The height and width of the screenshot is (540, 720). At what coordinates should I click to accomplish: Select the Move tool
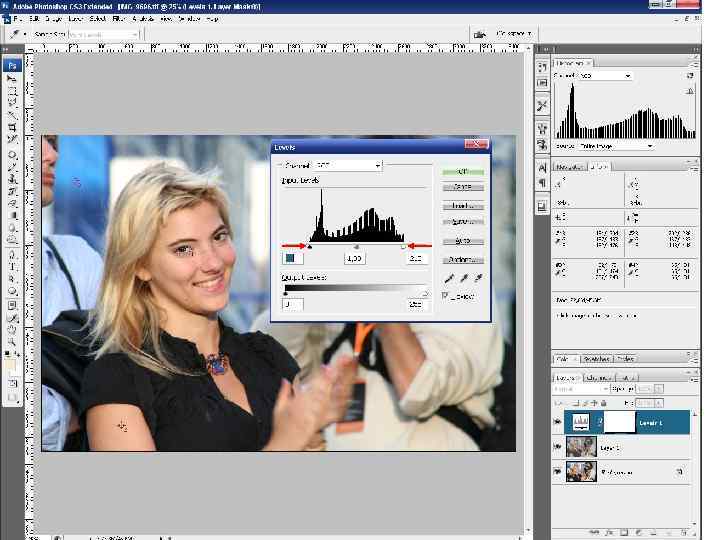coord(12,79)
